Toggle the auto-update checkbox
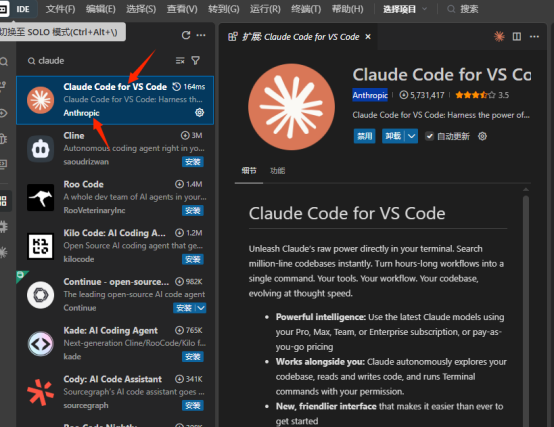 [429, 136]
